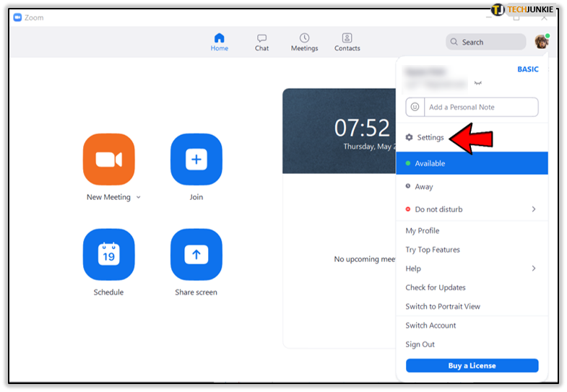Screen dimensions: 567x392
Task: Expand the Do not disturb submenu arrow
Action: (534, 209)
